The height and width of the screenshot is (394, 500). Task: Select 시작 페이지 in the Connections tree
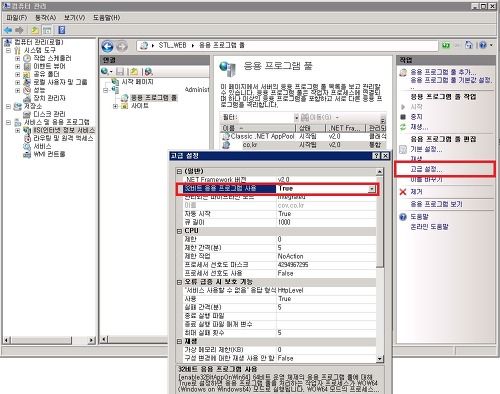137,82
